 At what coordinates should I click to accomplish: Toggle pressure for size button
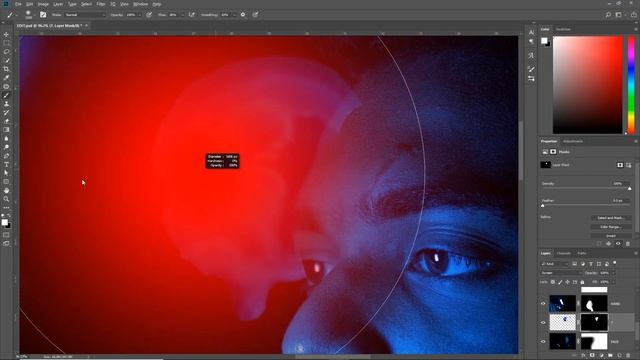coord(256,15)
